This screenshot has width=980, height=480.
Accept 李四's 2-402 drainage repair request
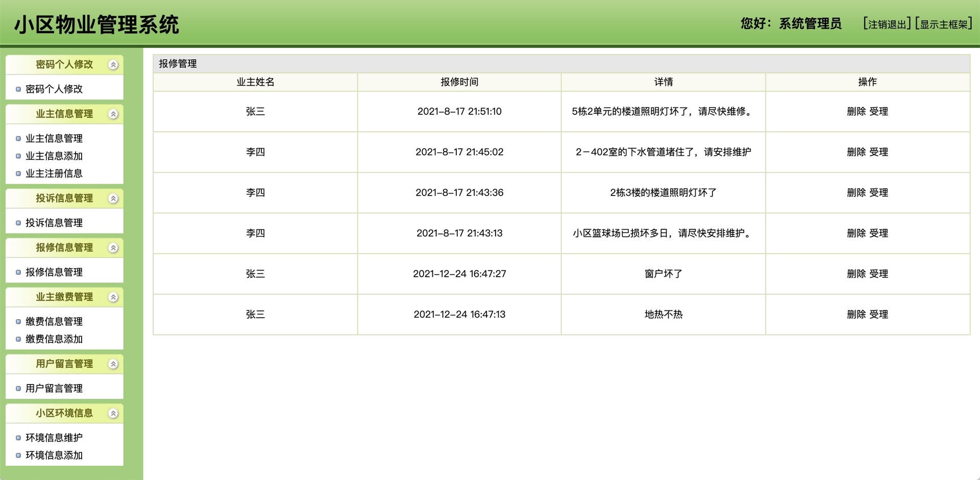tap(879, 152)
